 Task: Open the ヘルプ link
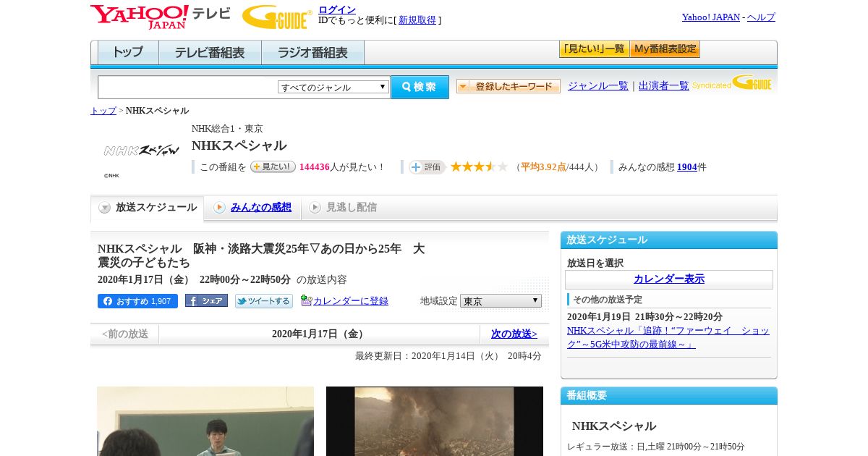coord(761,17)
